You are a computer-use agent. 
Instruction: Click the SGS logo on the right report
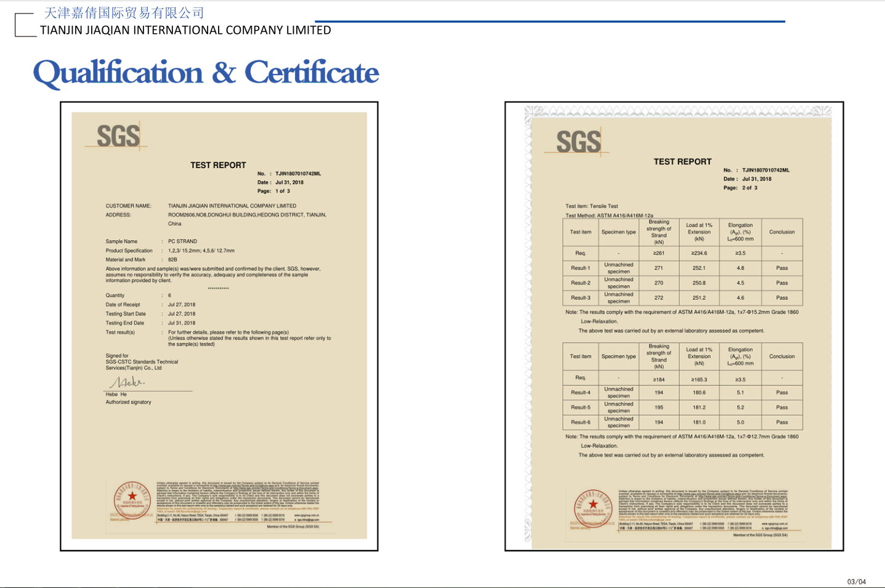tap(578, 142)
